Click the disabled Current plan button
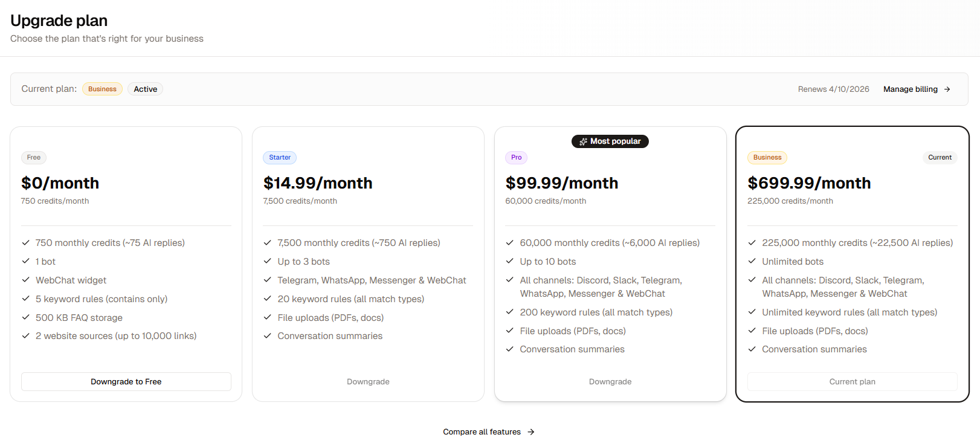This screenshot has width=980, height=446. 852,382
